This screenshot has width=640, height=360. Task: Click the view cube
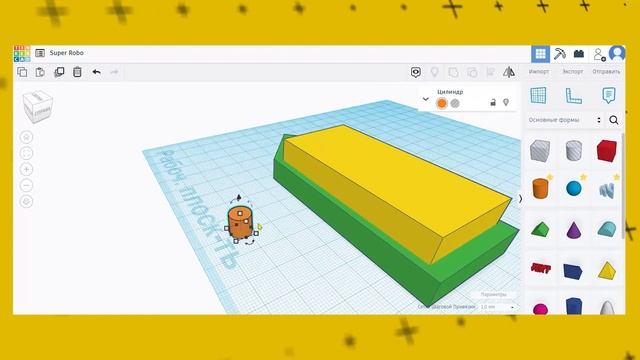[x=38, y=106]
